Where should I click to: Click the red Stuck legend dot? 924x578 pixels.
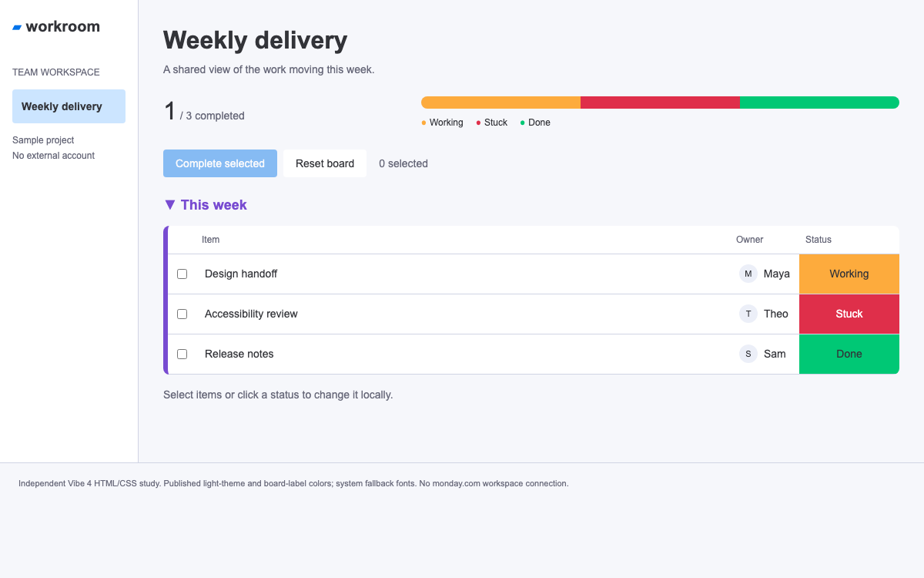coord(478,123)
